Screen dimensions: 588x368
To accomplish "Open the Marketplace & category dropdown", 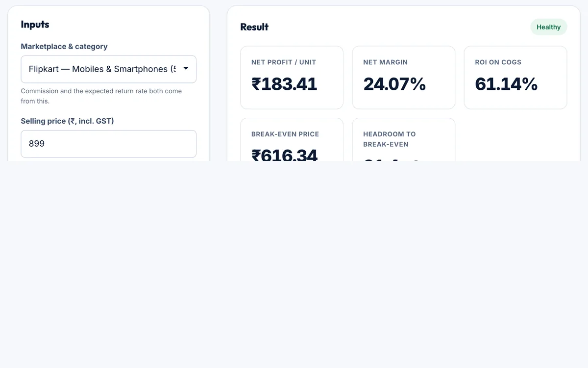I will [x=108, y=69].
